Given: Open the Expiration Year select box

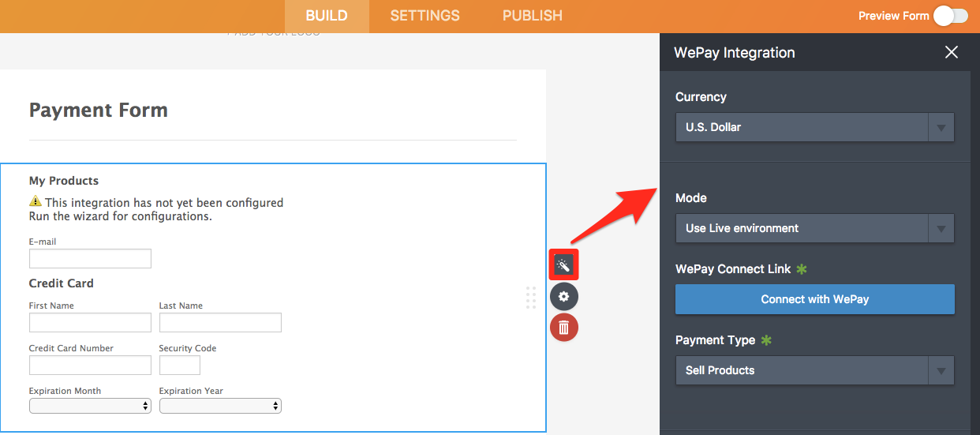Looking at the screenshot, I should (220, 406).
